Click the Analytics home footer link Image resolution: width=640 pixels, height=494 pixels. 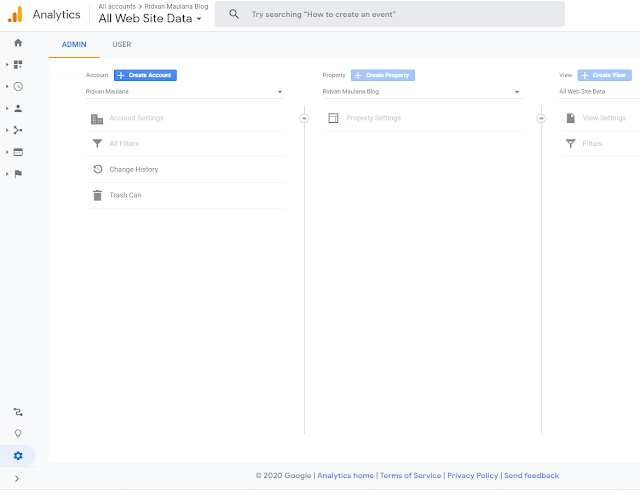[345, 476]
